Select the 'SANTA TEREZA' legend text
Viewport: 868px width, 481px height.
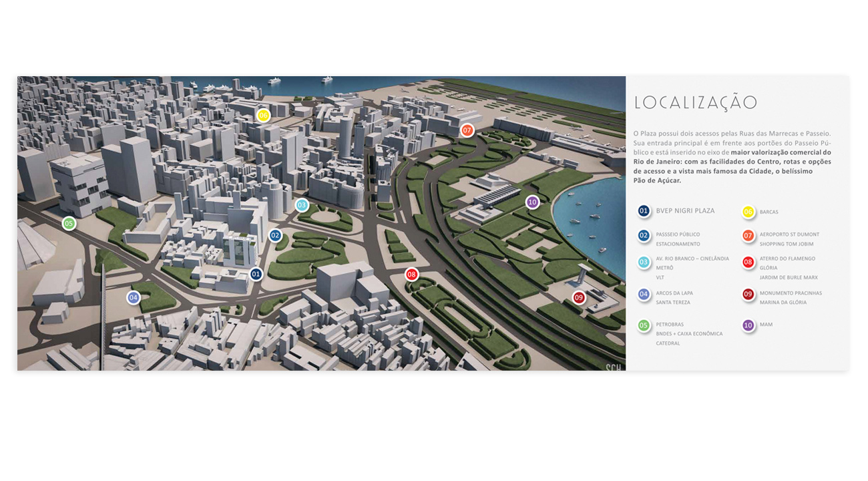pyautogui.click(x=673, y=303)
